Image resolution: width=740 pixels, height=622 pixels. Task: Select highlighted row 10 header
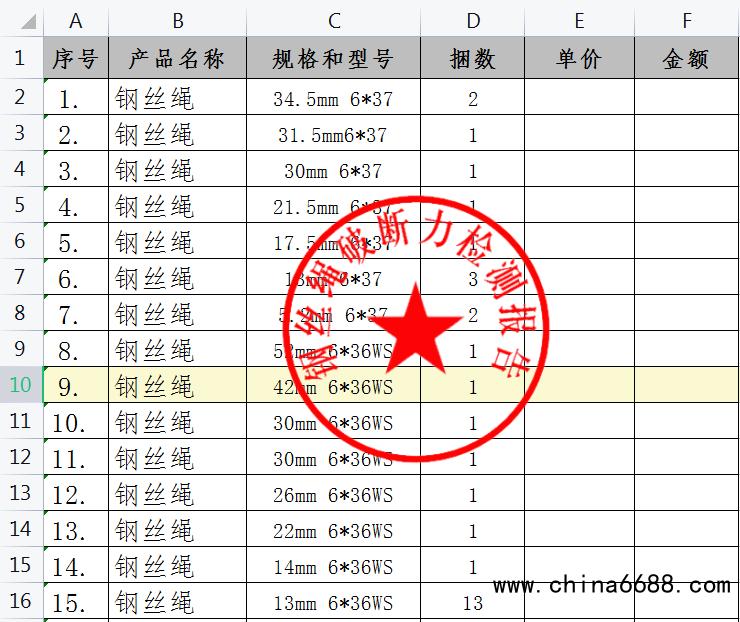point(21,385)
